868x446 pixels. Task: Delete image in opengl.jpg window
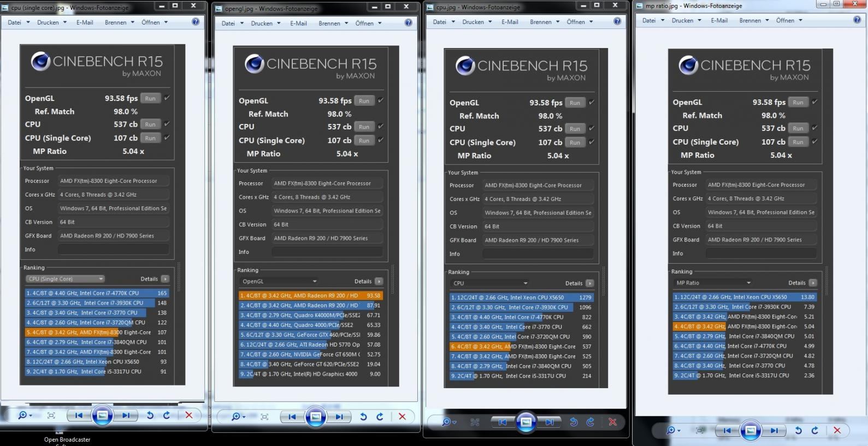click(x=403, y=417)
